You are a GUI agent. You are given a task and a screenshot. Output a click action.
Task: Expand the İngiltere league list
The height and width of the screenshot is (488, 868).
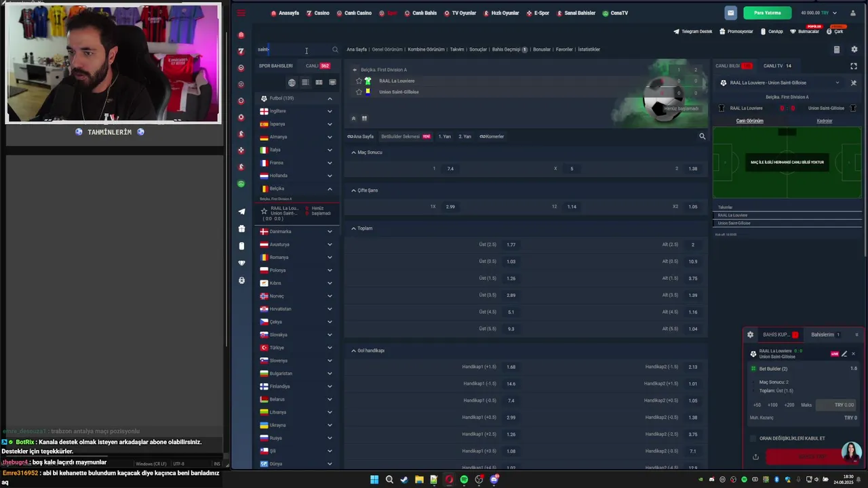[x=296, y=111]
